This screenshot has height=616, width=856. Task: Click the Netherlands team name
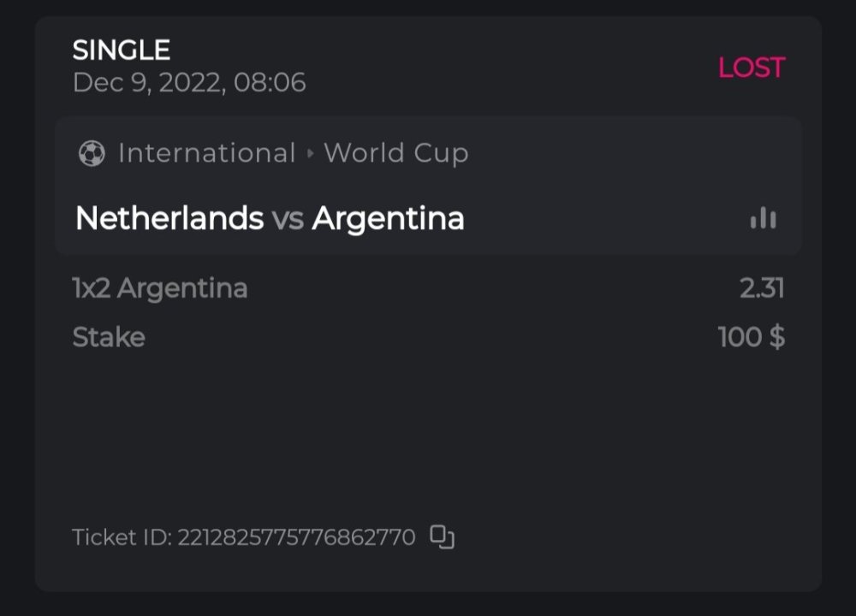169,219
